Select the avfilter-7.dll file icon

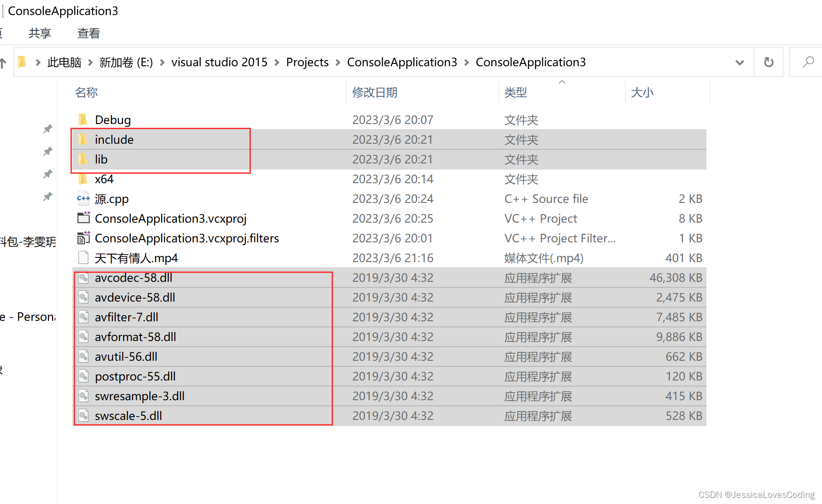[84, 317]
